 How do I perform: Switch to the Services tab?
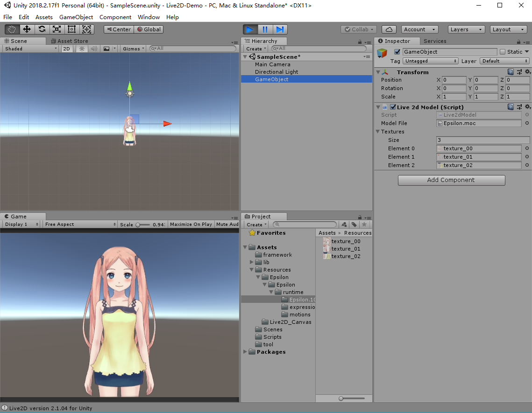click(x=435, y=41)
